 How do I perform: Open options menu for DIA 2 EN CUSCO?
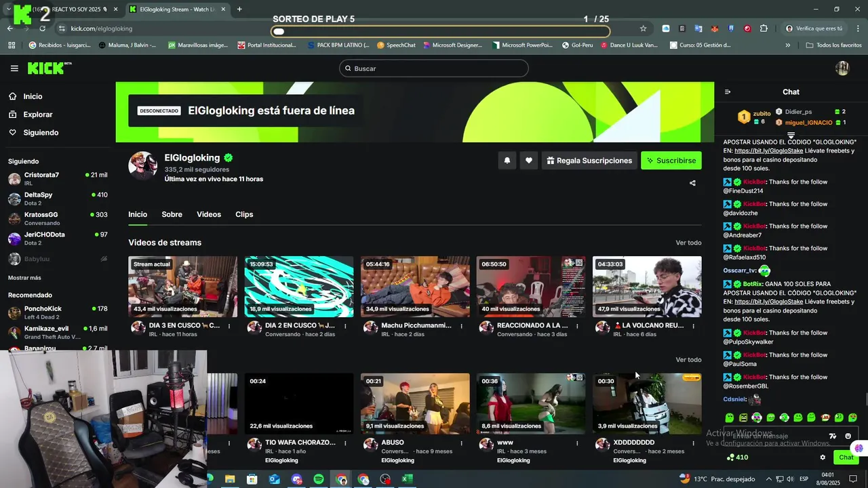pos(345,326)
